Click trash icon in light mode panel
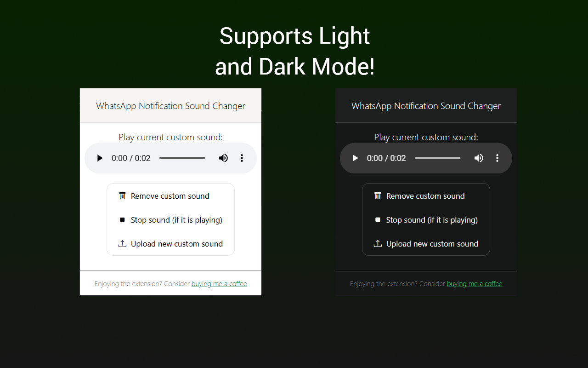The width and height of the screenshot is (588, 368). click(122, 195)
